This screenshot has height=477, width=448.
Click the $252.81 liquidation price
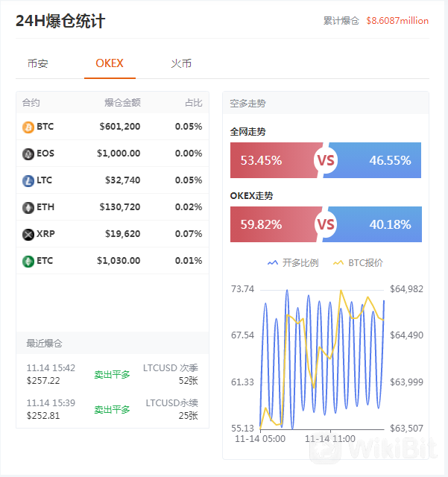coord(43,416)
